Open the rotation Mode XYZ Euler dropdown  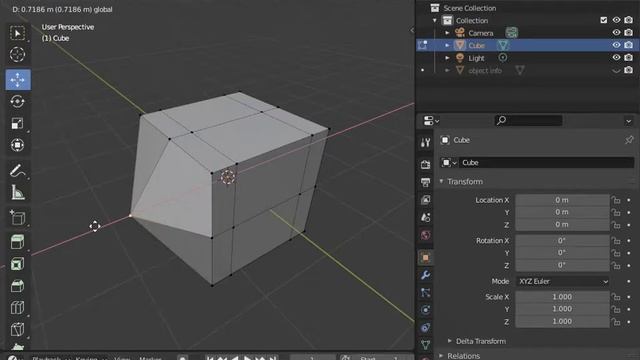(563, 281)
